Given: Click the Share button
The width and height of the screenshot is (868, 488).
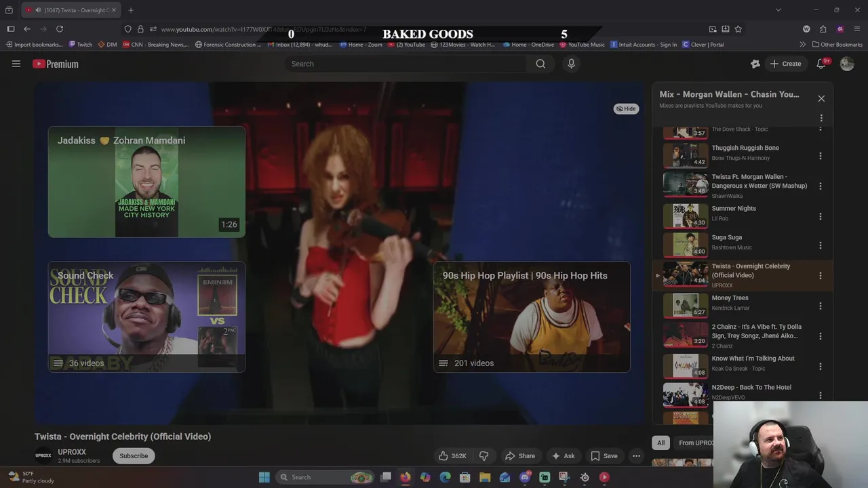Looking at the screenshot, I should coord(521,456).
